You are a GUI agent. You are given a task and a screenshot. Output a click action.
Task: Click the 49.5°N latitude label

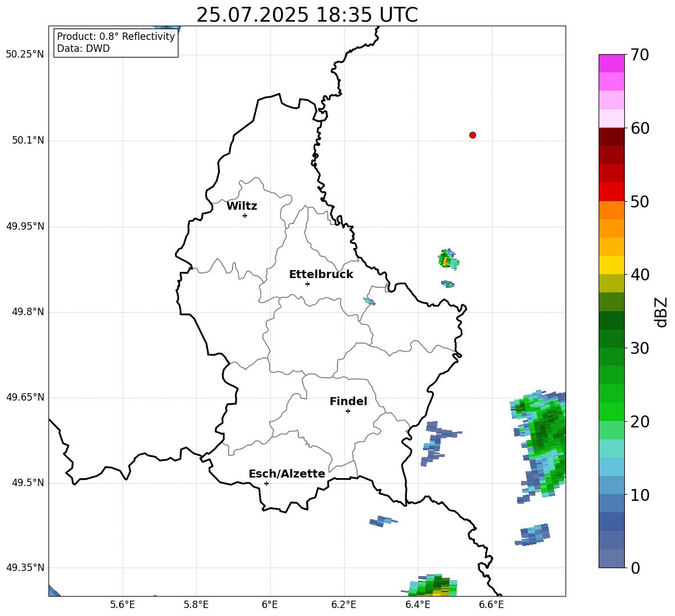[x=28, y=483]
